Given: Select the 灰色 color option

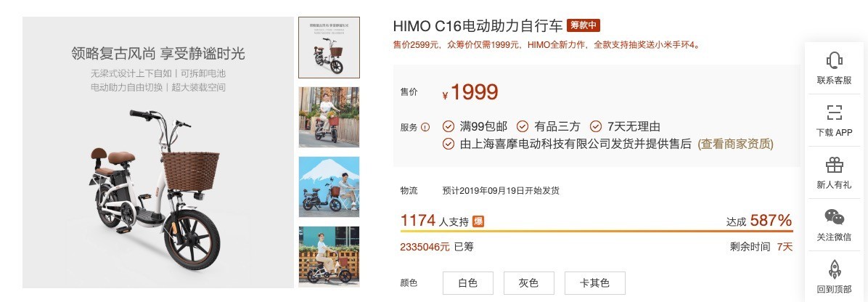Looking at the screenshot, I should pos(528,283).
